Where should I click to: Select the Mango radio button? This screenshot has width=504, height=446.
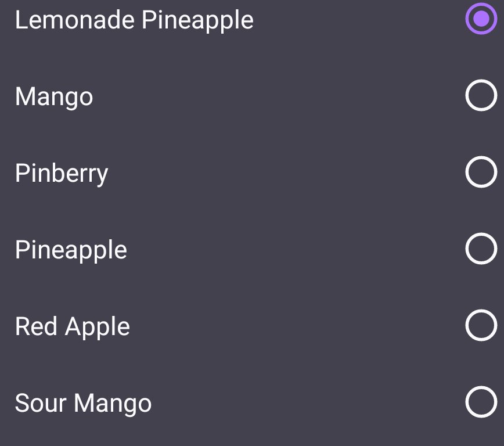(481, 96)
